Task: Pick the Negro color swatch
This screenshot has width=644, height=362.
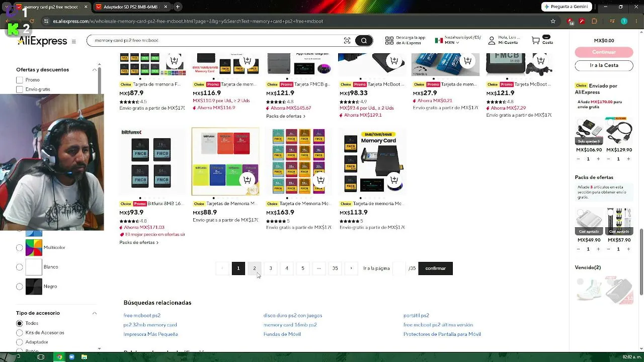Action: pos(34,287)
